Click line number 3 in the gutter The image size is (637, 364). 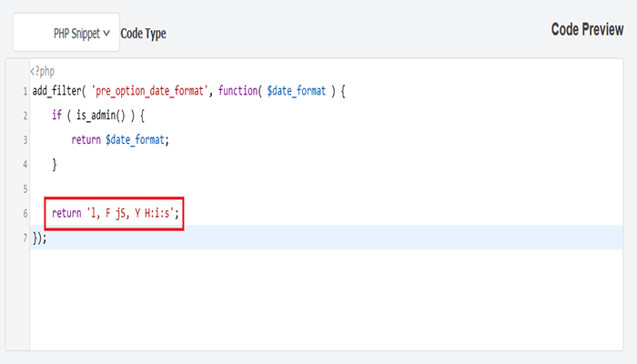(x=25, y=140)
